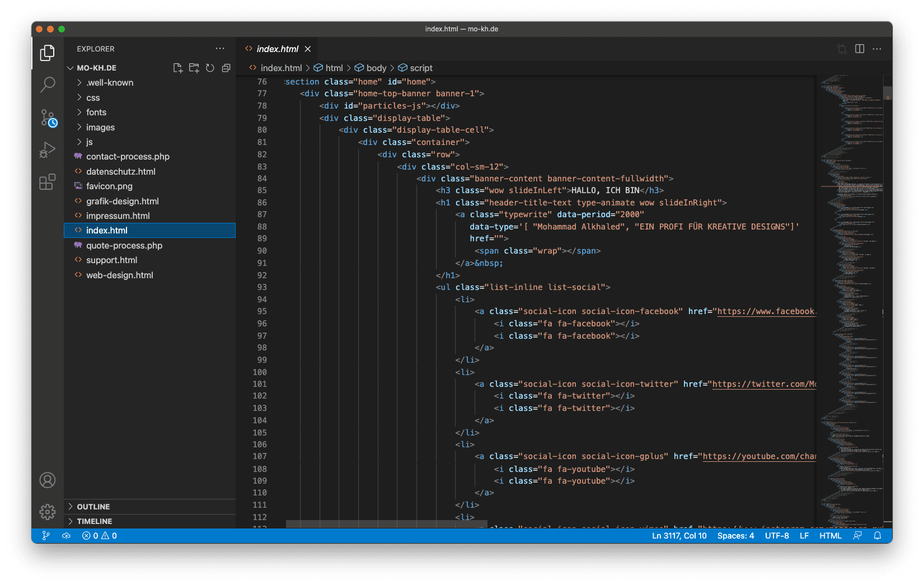Click the New File icon in Explorer
The image size is (924, 585).
pos(178,68)
